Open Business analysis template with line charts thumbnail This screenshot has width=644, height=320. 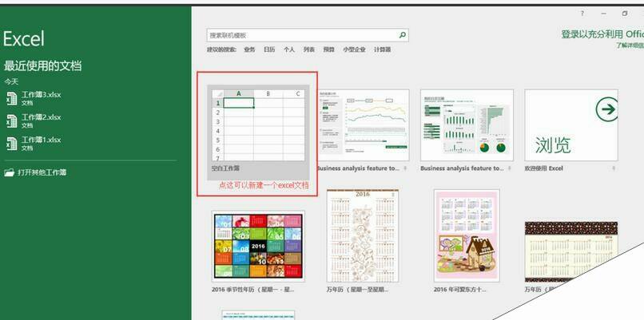click(363, 125)
